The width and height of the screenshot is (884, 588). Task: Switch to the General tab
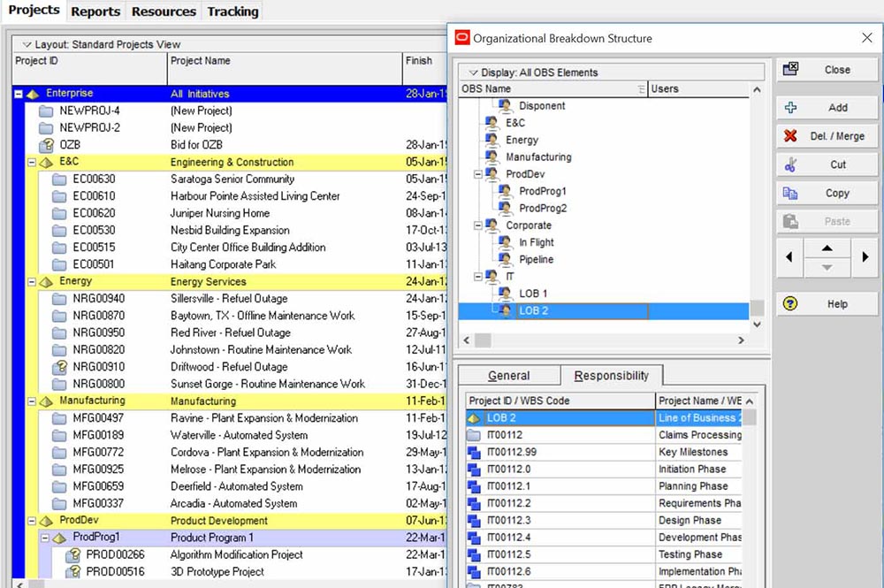tap(509, 375)
